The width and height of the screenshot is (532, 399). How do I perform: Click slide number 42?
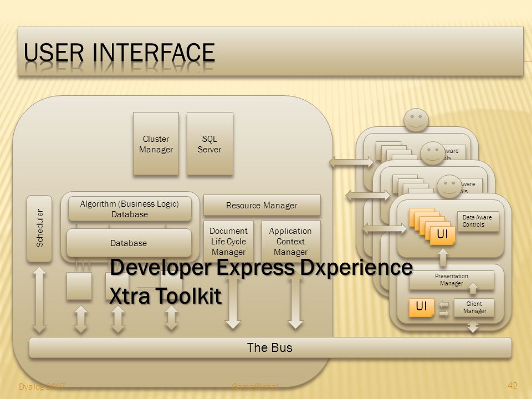512,386
